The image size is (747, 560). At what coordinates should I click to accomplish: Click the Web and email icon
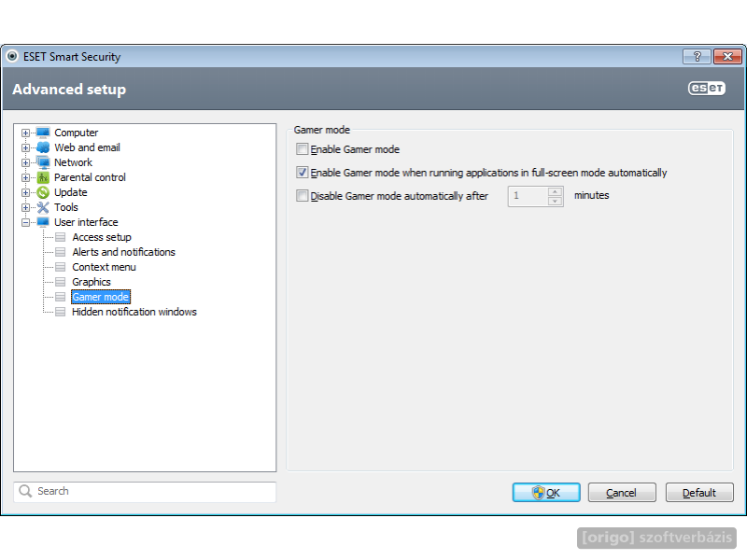coord(43,147)
